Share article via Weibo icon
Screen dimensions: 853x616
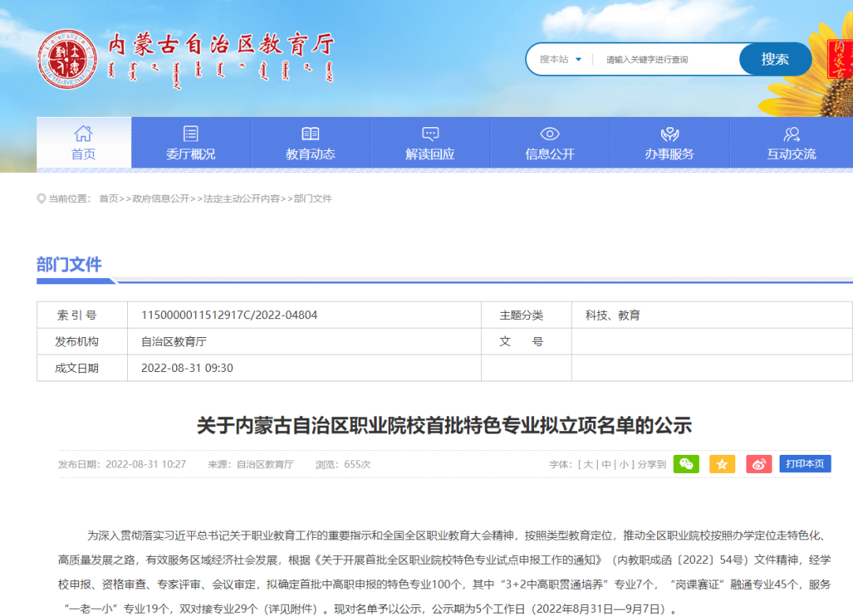pos(759,464)
